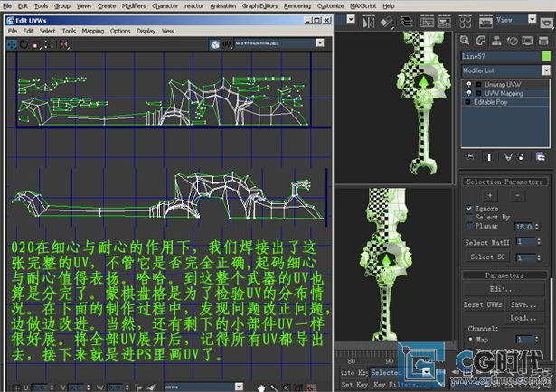This screenshot has width=556, height=392.
Task: Open the Selected key mode dropdown
Action: point(427,372)
